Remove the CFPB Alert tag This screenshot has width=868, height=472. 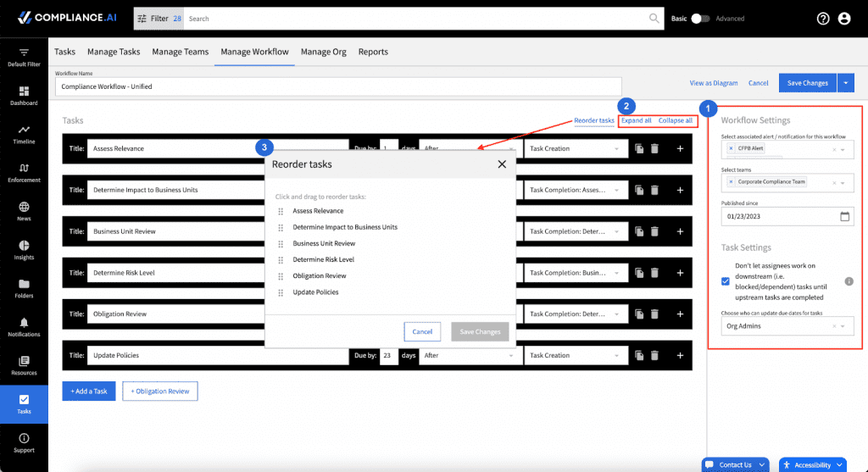click(731, 148)
